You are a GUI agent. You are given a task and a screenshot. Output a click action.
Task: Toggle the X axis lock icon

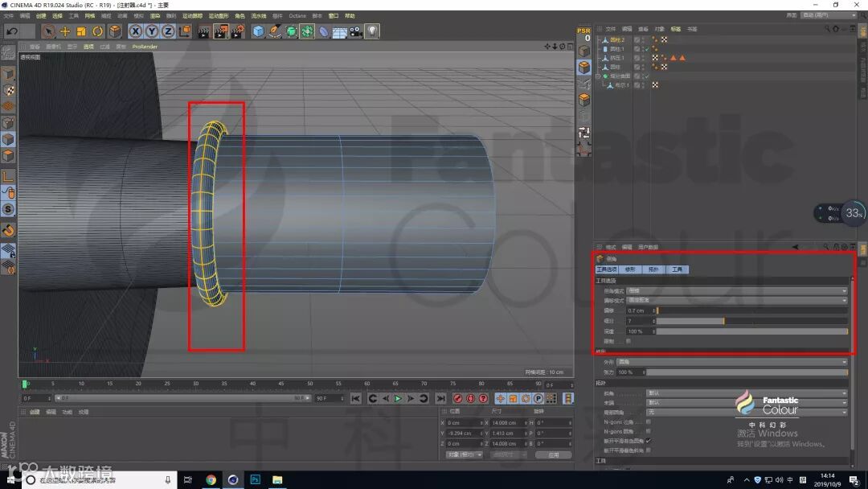(x=135, y=31)
